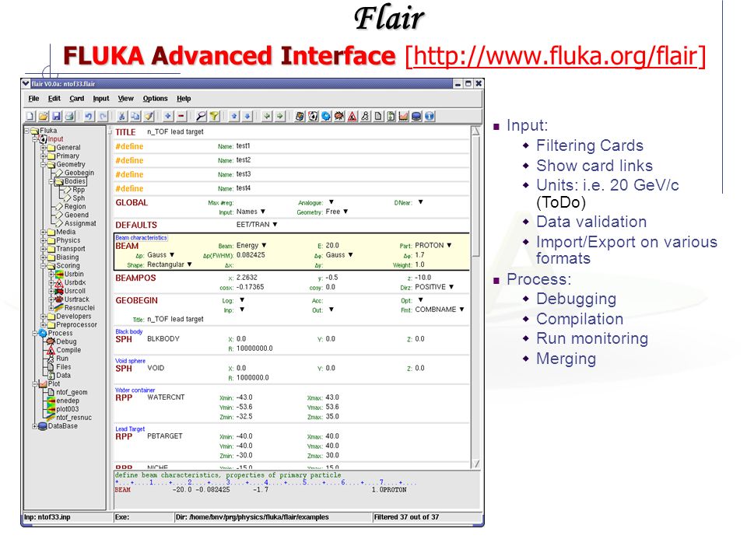
Task: Open the Shape Rectangular dropdown
Action: [189, 264]
